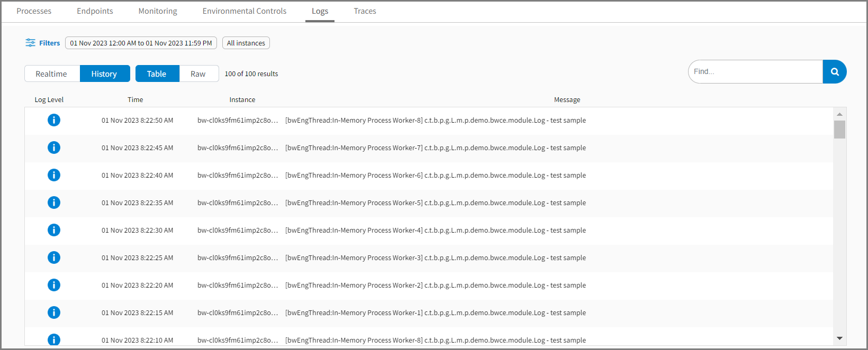Click info icon for 8:22:20 AM entry
Image resolution: width=868 pixels, height=350 pixels.
pos(54,285)
